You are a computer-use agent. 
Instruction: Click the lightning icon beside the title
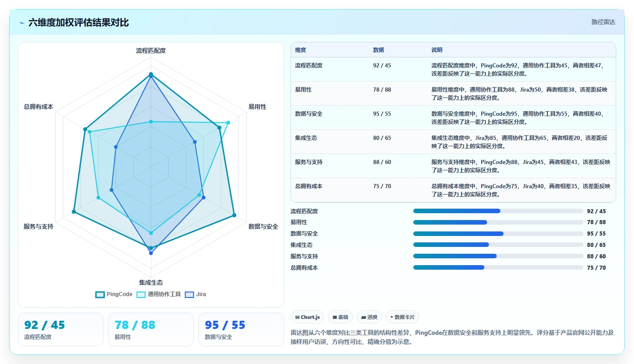click(x=22, y=23)
